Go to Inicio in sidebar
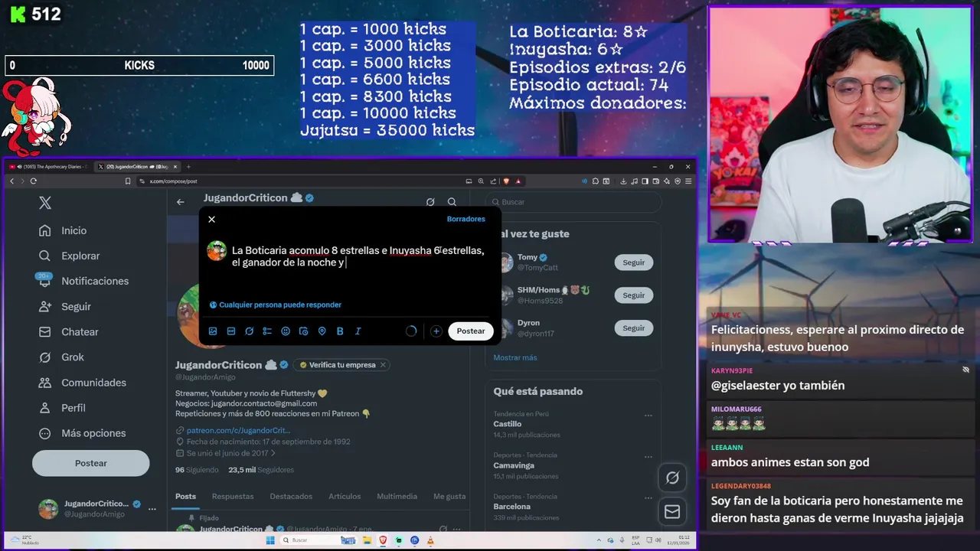Screen dimensions: 980x551 click(64, 230)
